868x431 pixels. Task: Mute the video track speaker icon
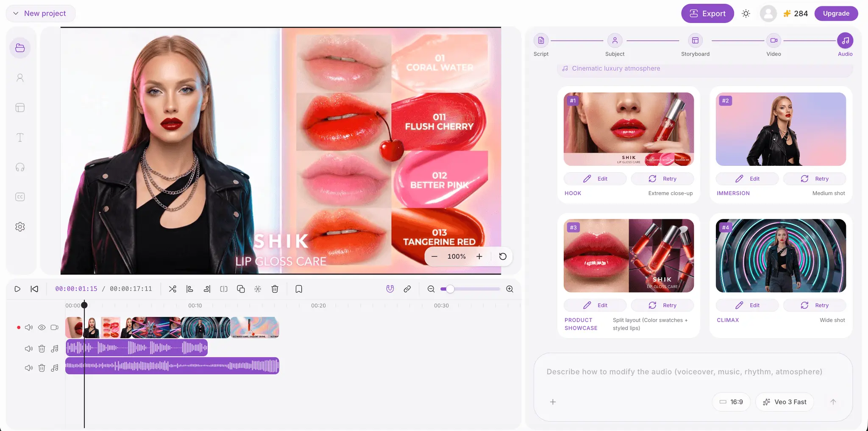coord(29,327)
